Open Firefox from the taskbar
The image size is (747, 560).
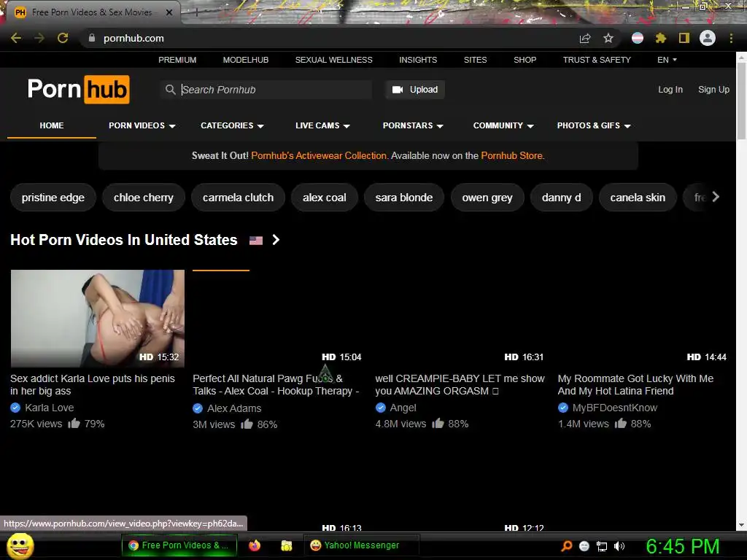click(255, 545)
